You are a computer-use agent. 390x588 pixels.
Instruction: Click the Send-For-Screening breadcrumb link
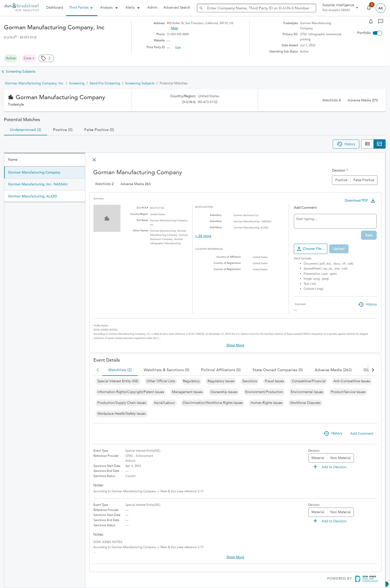coord(105,83)
